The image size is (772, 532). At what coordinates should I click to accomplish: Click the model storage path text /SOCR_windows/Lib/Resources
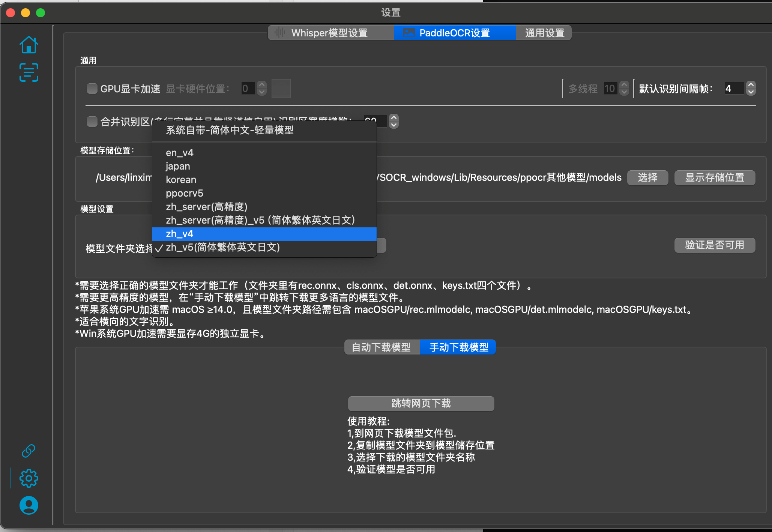tap(448, 177)
